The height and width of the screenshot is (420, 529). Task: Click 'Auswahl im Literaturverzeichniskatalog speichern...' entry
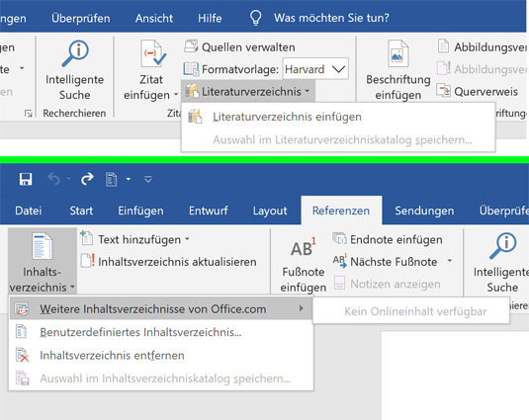tap(338, 139)
